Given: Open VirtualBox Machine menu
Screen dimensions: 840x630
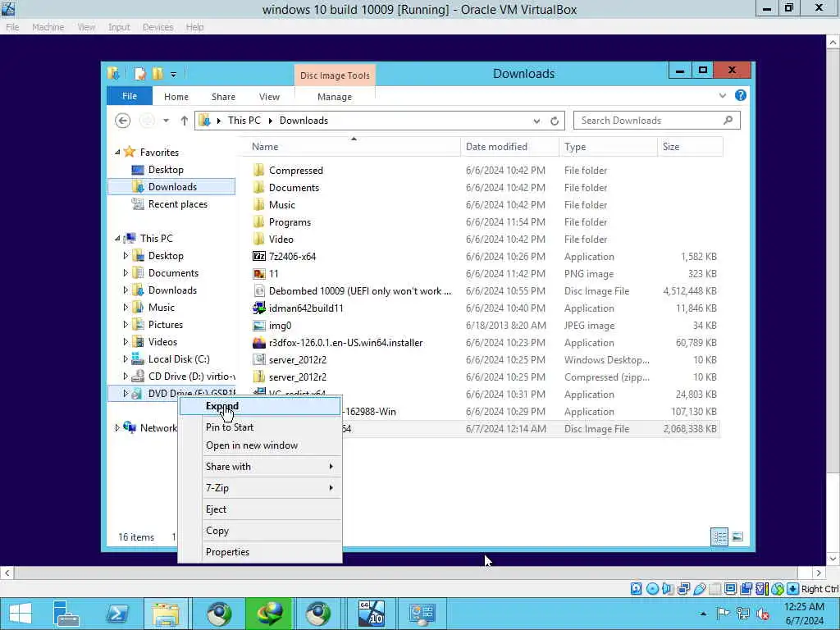Looking at the screenshot, I should click(x=48, y=27).
